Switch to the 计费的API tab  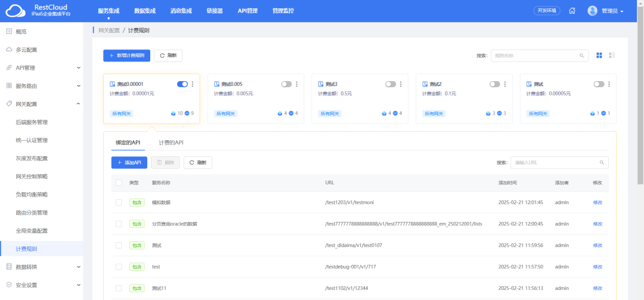point(171,143)
